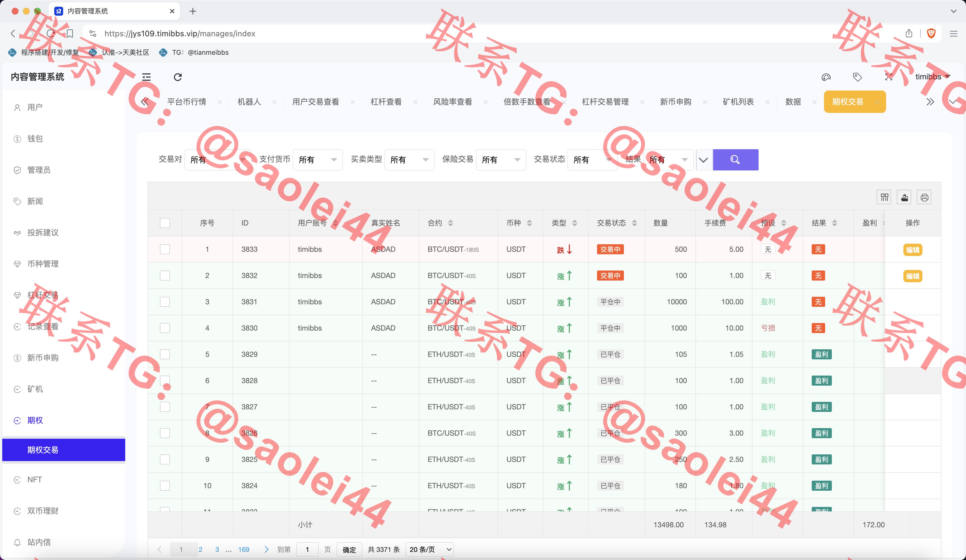Edit the order with ID 3833

tap(913, 250)
